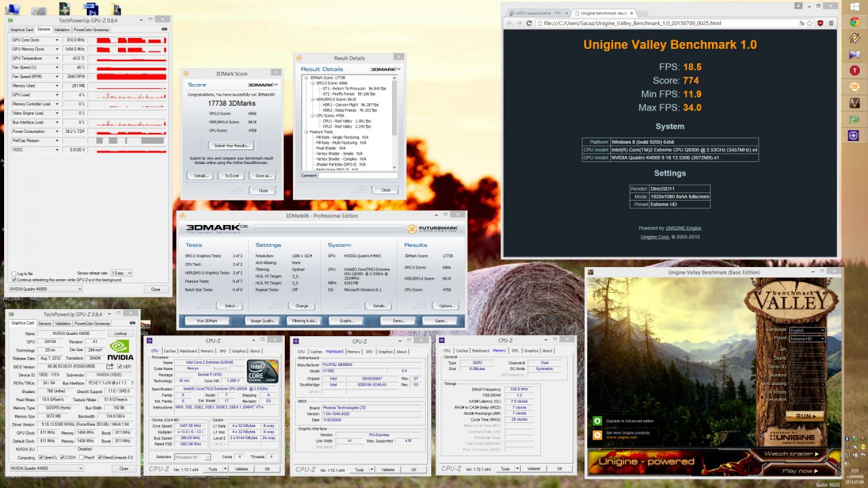Open Sensor refresh rate dropdown
This screenshot has height=488, width=868.
tap(123, 273)
